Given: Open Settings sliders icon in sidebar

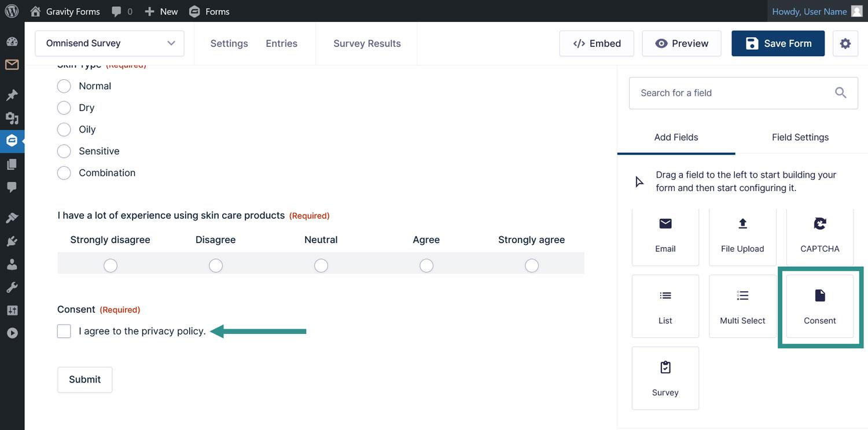Looking at the screenshot, I should click(x=12, y=310).
